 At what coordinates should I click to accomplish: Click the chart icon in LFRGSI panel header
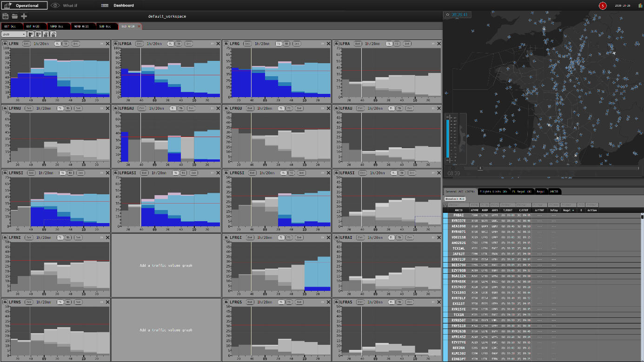pyautogui.click(x=226, y=173)
